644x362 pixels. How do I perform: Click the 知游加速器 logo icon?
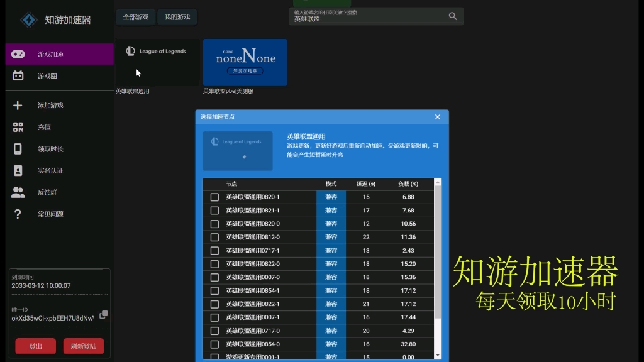(x=29, y=19)
